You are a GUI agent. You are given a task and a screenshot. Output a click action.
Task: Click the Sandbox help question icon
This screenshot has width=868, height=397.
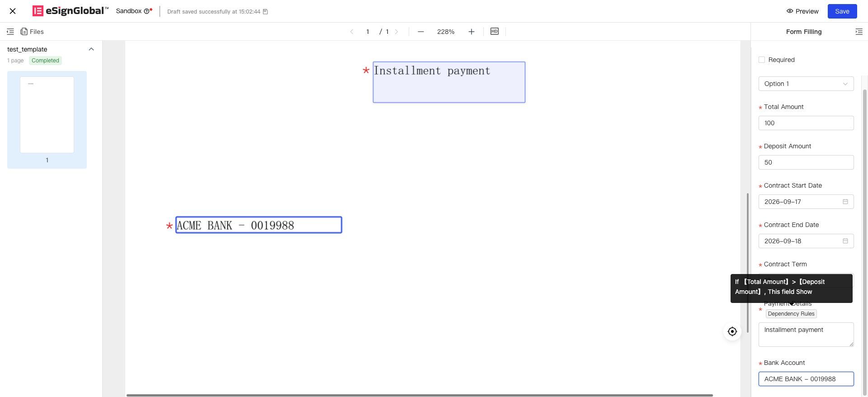(146, 11)
